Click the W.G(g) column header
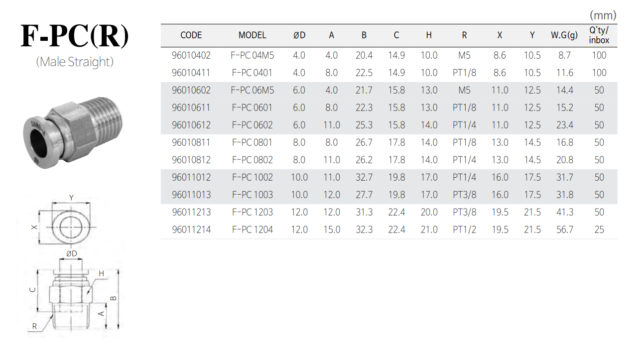This screenshot has width=644, height=358. (x=564, y=35)
